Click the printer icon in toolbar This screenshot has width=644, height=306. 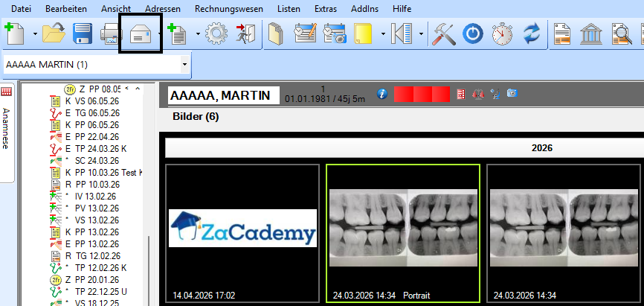point(111,34)
